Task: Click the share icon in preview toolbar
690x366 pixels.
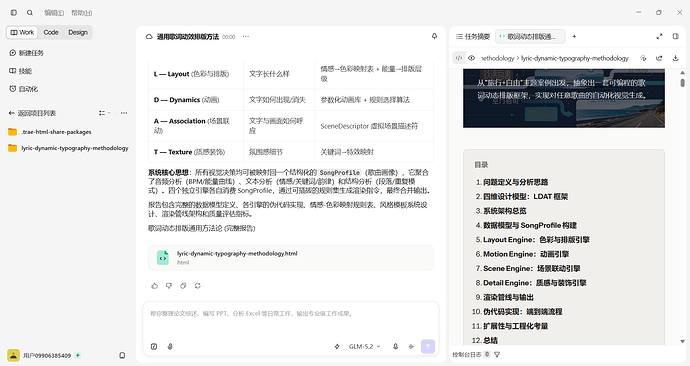Action: point(659,58)
